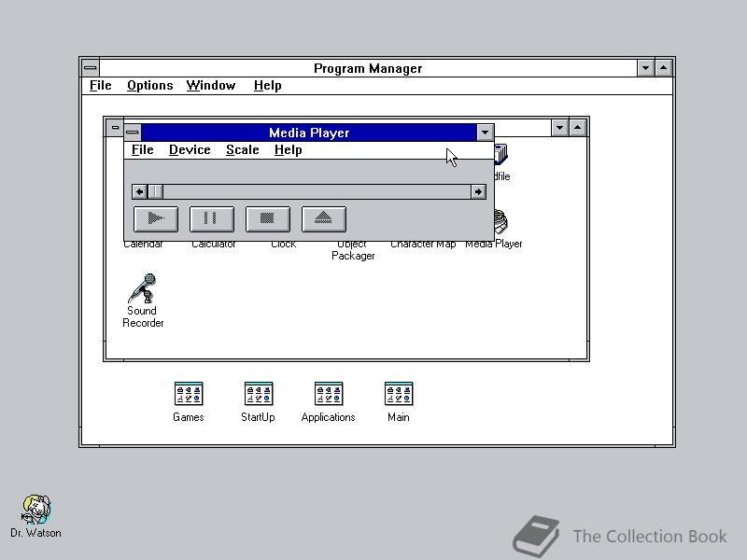
Task: Maximize the Program Manager window
Action: (x=664, y=67)
